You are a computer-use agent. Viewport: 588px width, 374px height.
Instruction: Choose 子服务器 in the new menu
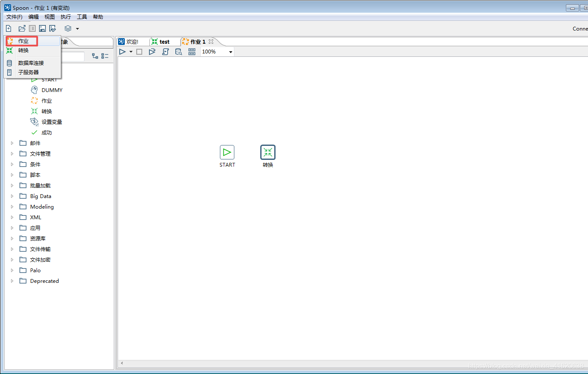(33, 72)
